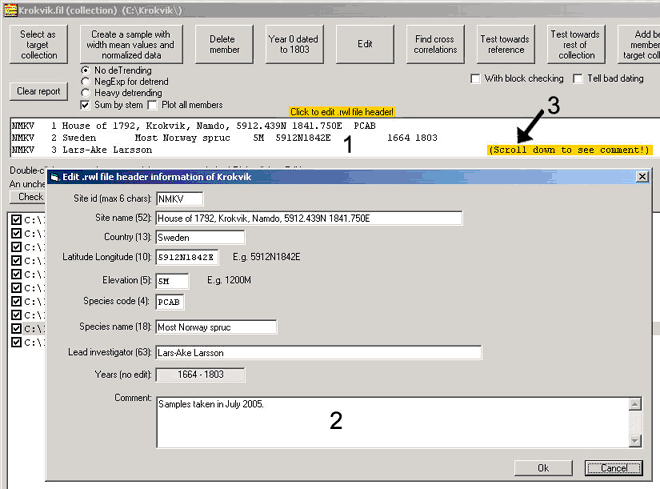
Task: Click the partially hidden Check button
Action: click(28, 197)
